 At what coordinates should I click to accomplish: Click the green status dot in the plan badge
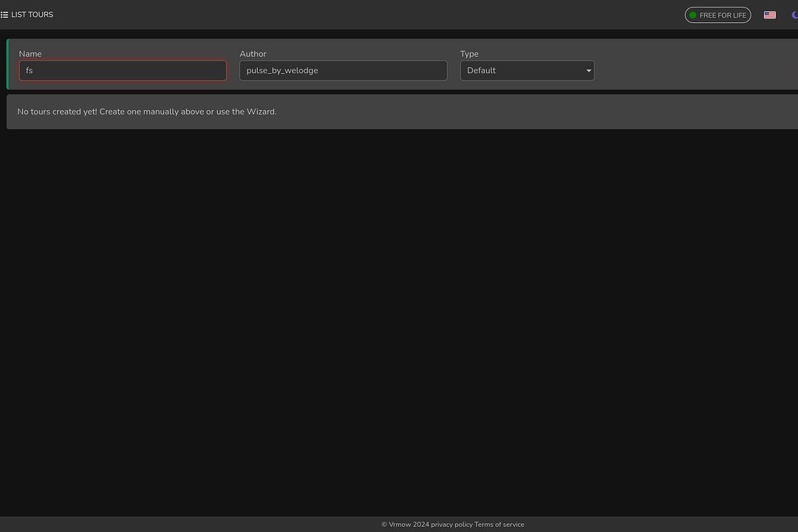[692, 15]
